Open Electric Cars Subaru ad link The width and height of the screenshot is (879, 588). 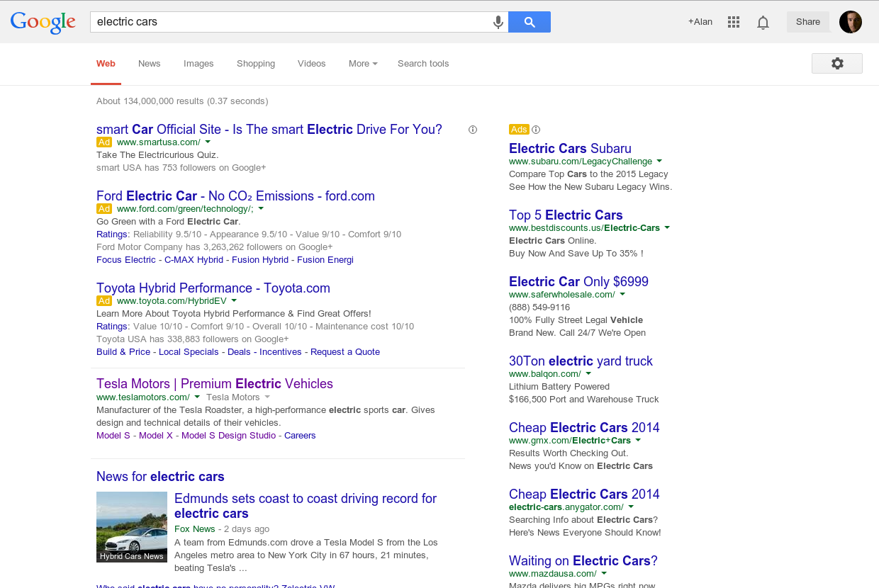coord(570,148)
